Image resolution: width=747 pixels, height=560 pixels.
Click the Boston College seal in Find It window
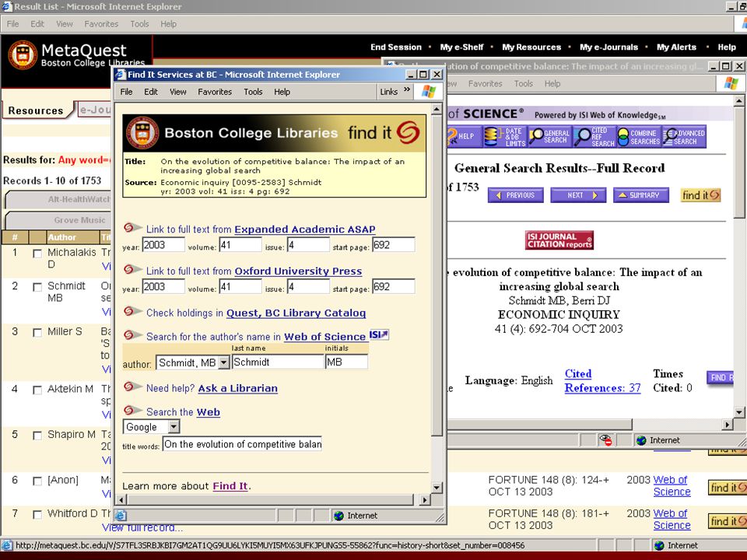[142, 133]
